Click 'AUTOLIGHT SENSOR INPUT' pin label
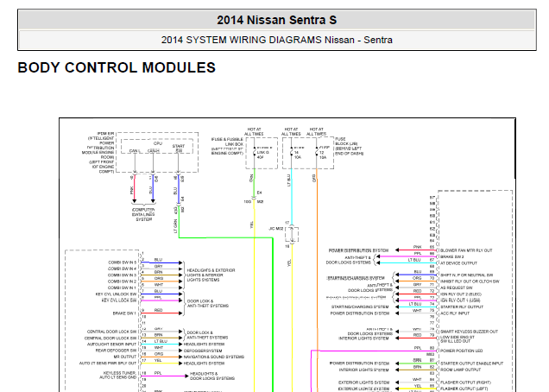The image size is (549, 392). [x=111, y=345]
